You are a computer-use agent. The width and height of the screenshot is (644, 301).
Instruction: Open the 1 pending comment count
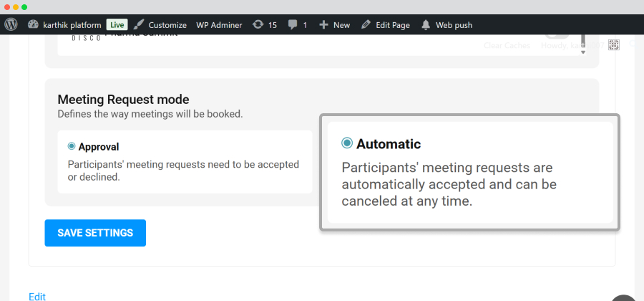(x=305, y=25)
